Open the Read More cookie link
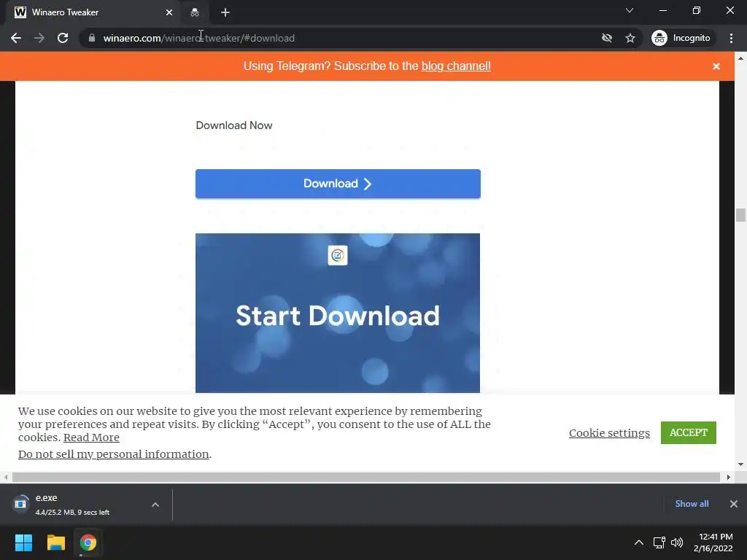This screenshot has width=747, height=560. tap(91, 437)
